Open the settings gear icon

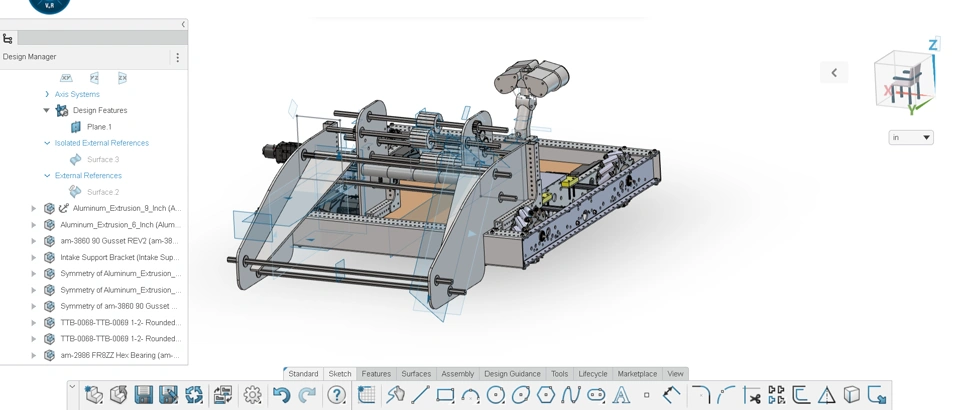[252, 395]
